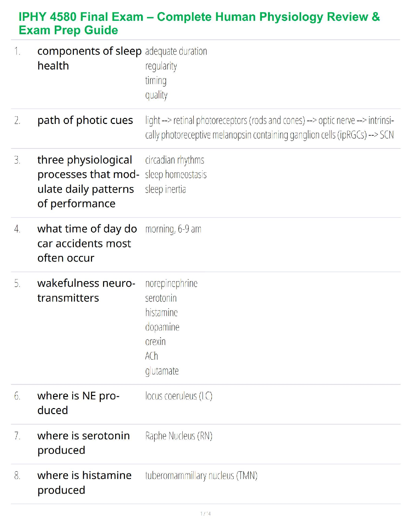Click the answer 'tuberomammillary nucleus (TMN)'

coord(201,476)
